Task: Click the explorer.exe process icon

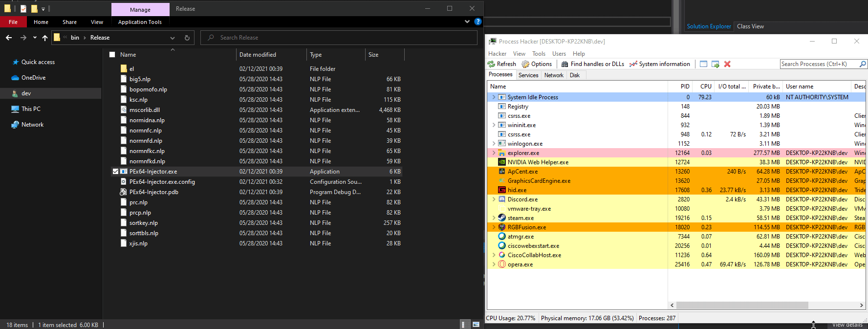Action: point(501,153)
